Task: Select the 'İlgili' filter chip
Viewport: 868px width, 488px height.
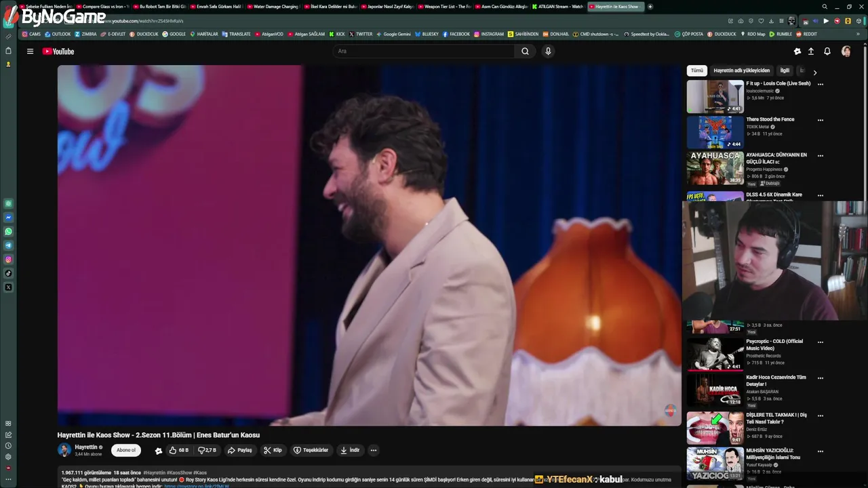Action: click(x=785, y=70)
